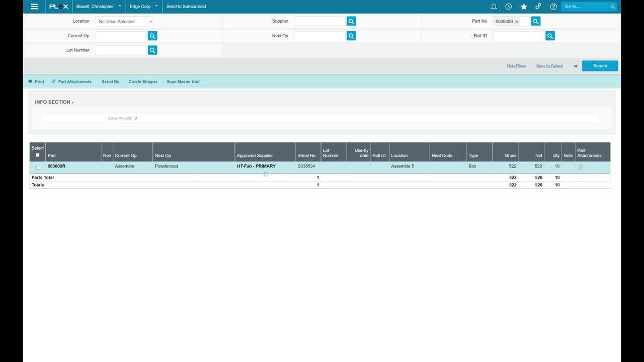Click the Current Op input field
644x362 pixels.
click(x=121, y=36)
